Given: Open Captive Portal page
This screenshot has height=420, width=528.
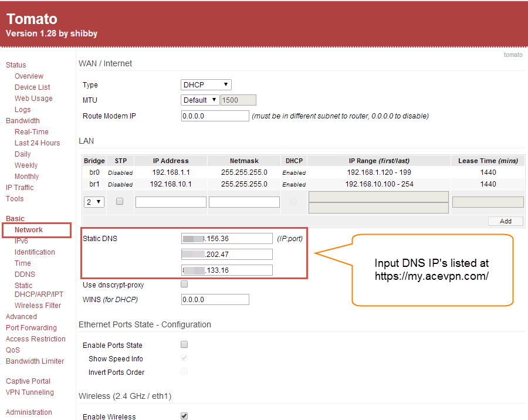Looking at the screenshot, I should click(28, 381).
